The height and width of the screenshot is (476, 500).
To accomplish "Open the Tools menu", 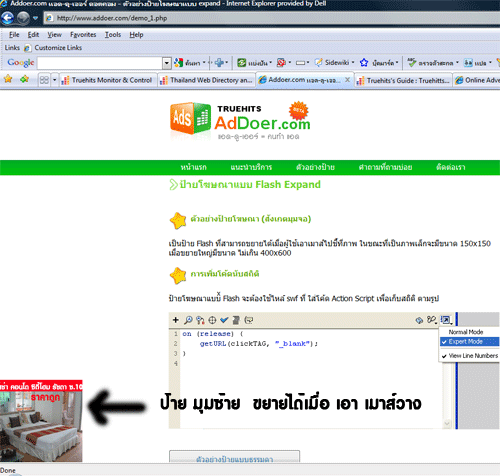I will (113, 35).
